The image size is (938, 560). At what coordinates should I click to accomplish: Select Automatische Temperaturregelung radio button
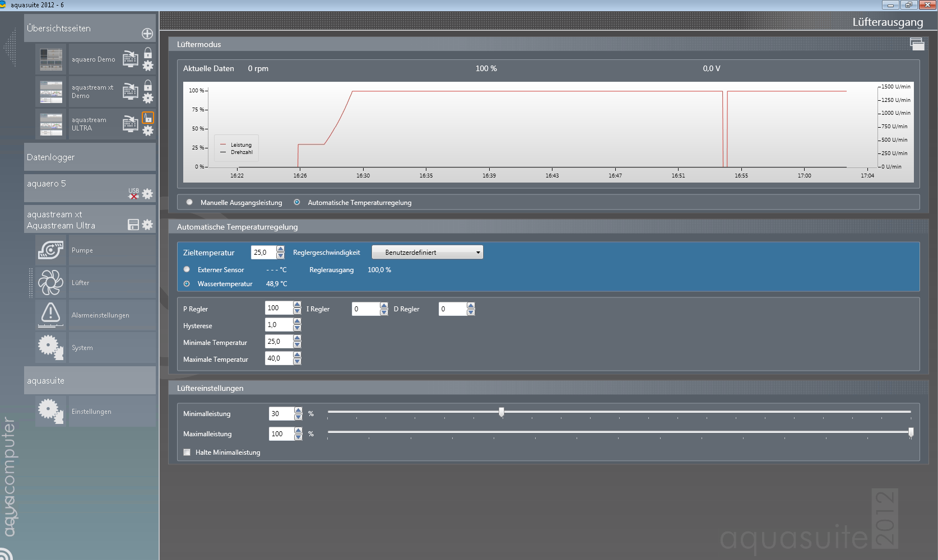(297, 202)
